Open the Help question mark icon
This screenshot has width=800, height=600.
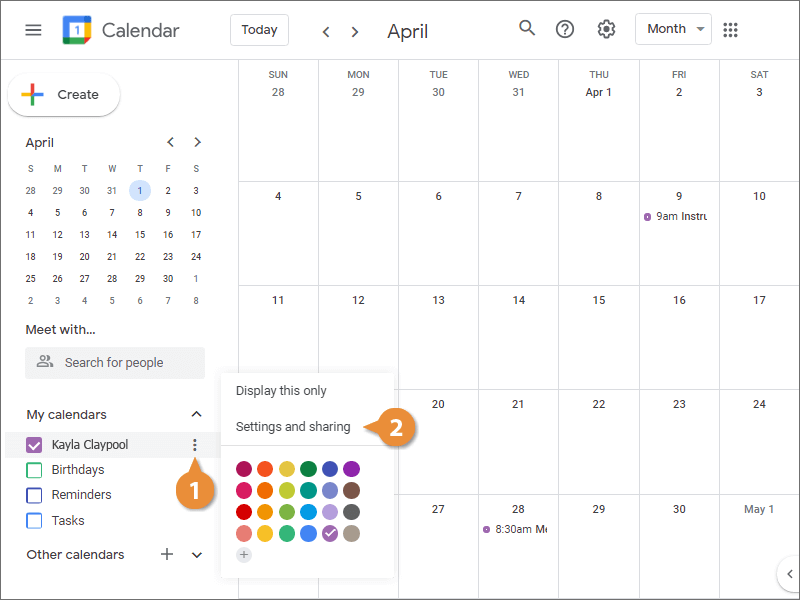pos(565,29)
